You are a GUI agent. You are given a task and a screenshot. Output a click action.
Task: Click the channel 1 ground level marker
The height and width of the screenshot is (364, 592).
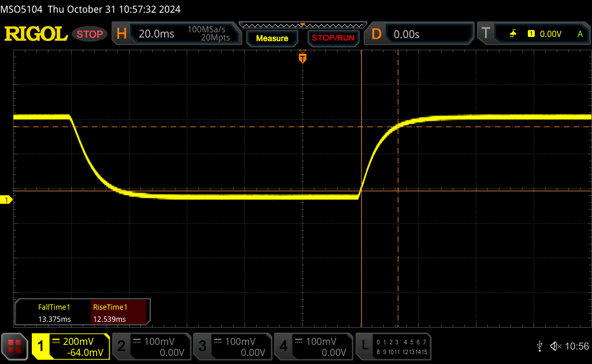point(7,200)
